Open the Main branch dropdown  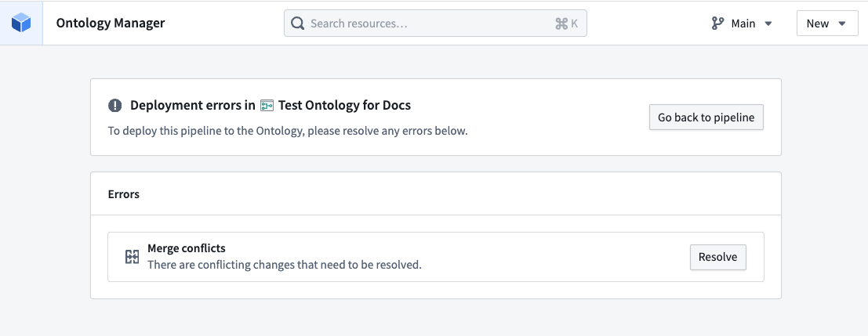pos(742,23)
